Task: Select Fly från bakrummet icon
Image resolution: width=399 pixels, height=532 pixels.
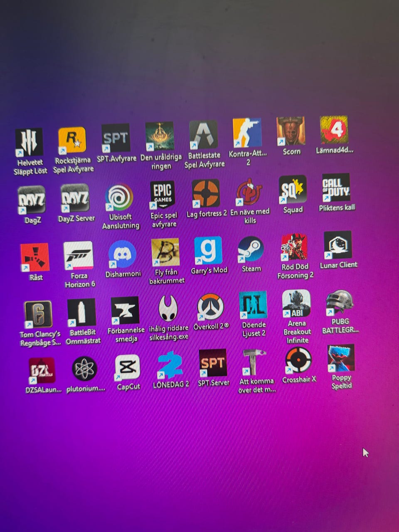Action: 165,252
